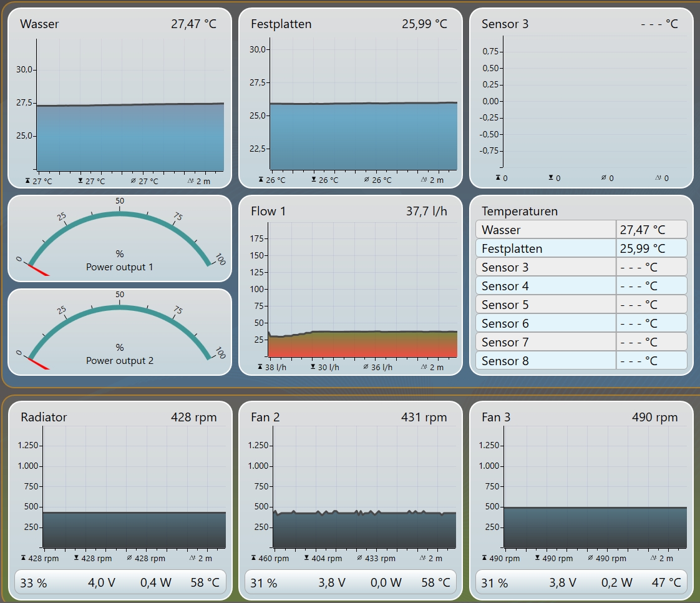Image resolution: width=700 pixels, height=603 pixels.
Task: Click the maximum value icon under Wasser chart
Action: tap(27, 180)
